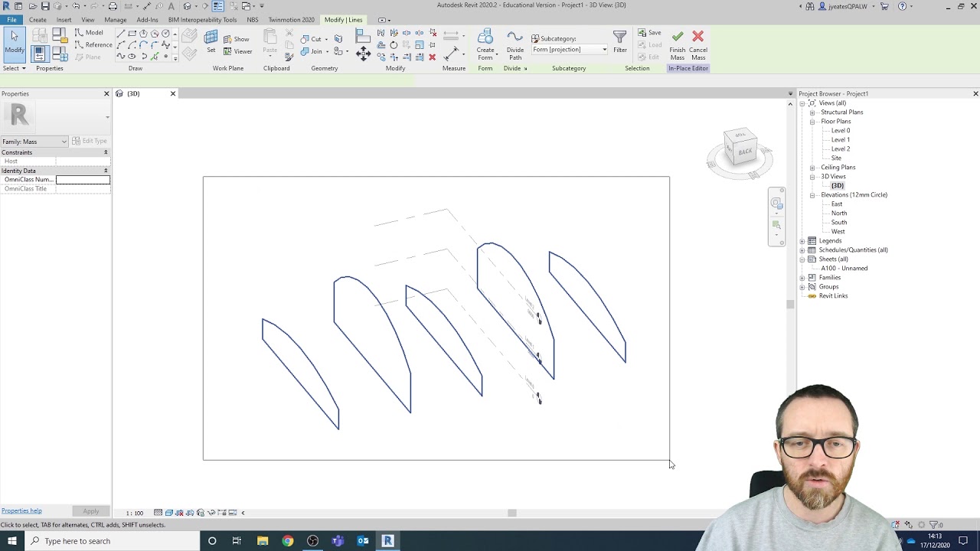The height and width of the screenshot is (551, 980).
Task: Expand the Legends tree node
Action: point(802,241)
